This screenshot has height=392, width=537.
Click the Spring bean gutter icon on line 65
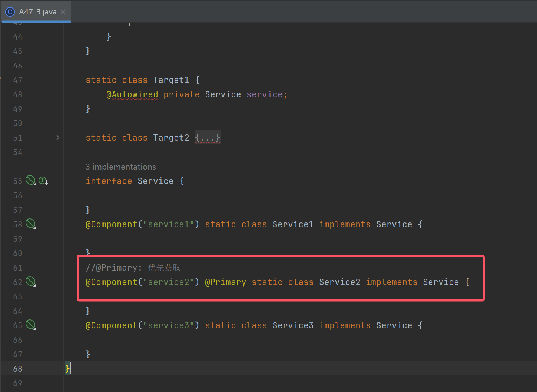pos(30,325)
